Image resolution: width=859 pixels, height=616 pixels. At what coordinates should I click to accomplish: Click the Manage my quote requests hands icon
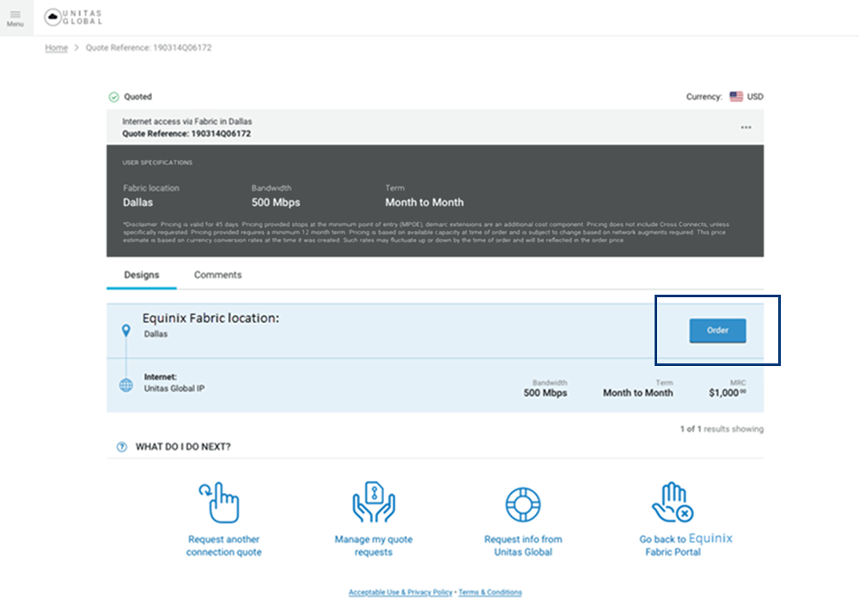[374, 502]
